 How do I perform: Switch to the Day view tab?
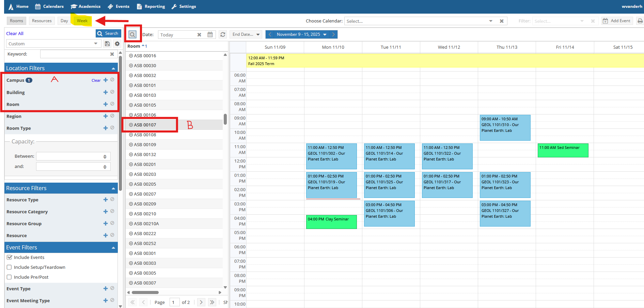(x=64, y=21)
